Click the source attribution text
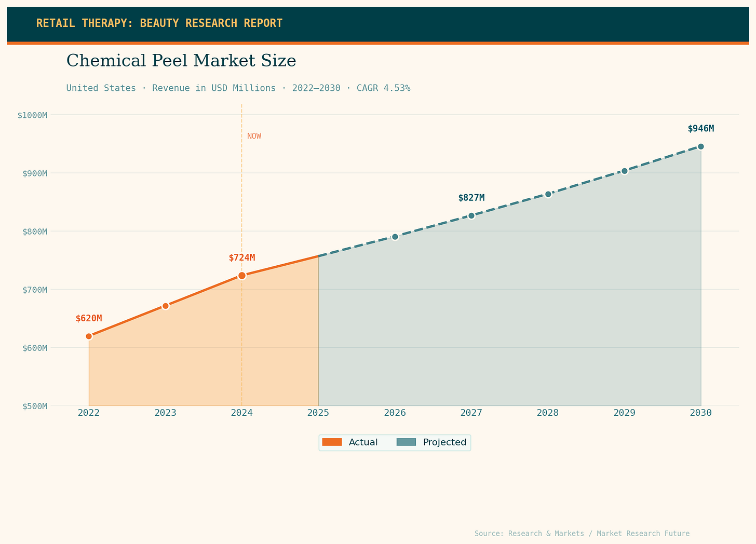This screenshot has height=544, width=756. pos(582,534)
